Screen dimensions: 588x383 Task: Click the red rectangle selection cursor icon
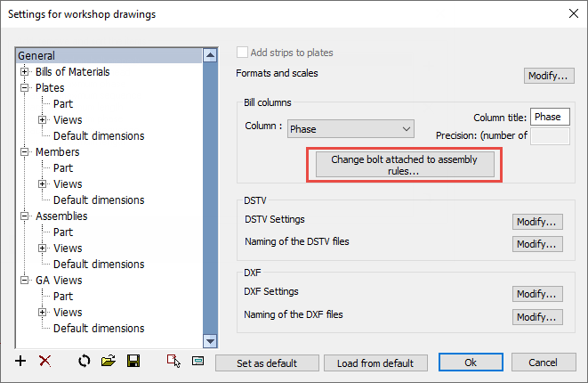click(x=173, y=362)
